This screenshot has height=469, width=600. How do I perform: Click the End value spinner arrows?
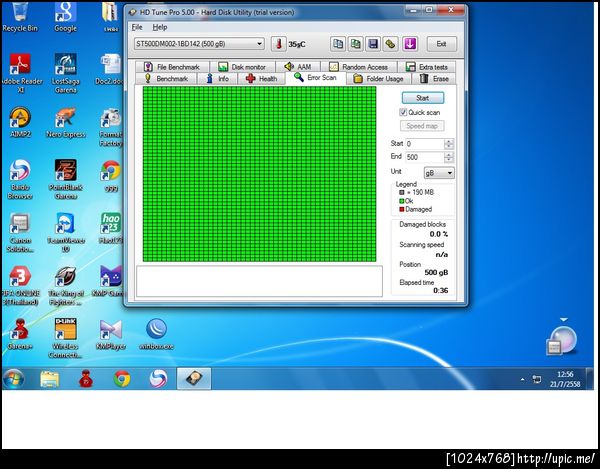click(449, 157)
